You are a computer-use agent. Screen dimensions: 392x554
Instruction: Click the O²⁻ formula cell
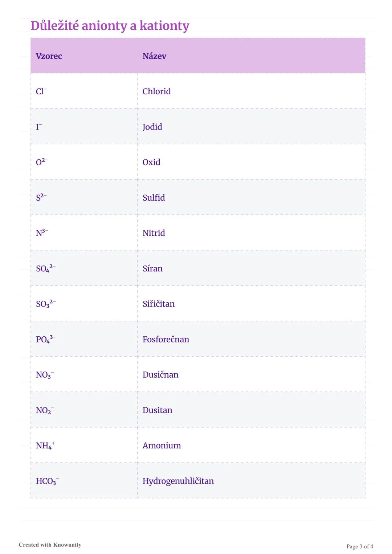point(42,162)
